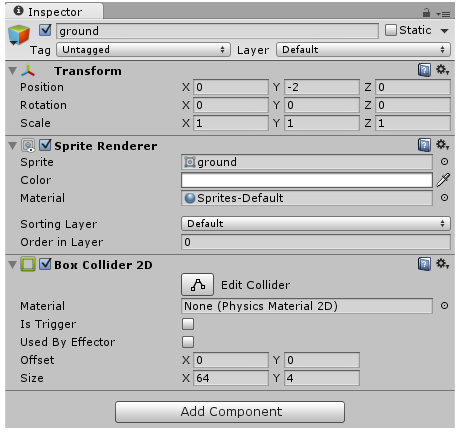Viewport: 460px width, 432px height.
Task: Open the Inspector panel options menu
Action: pyautogui.click(x=443, y=14)
